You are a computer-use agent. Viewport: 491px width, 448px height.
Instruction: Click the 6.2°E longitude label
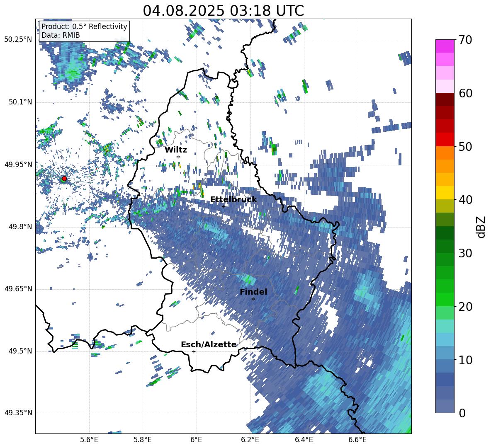(250, 440)
